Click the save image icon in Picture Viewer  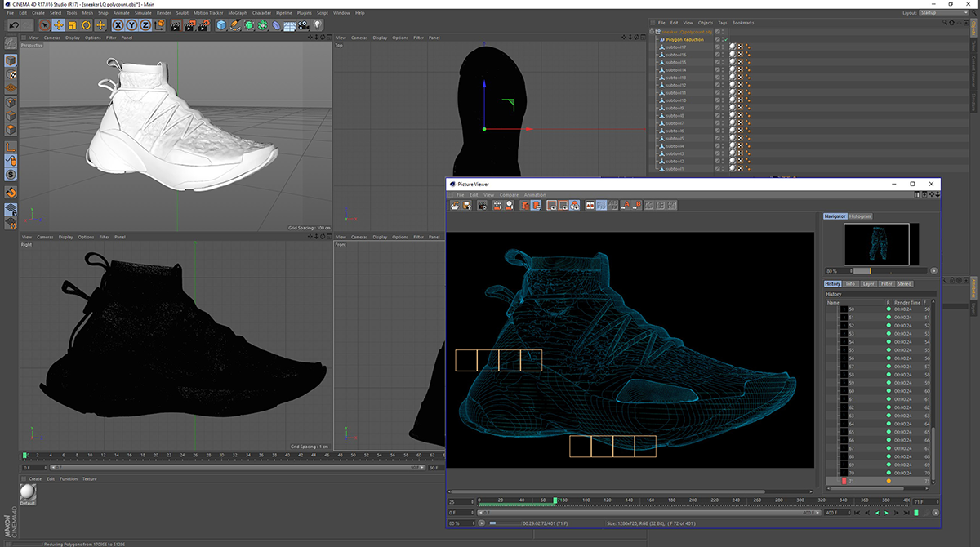tap(465, 205)
